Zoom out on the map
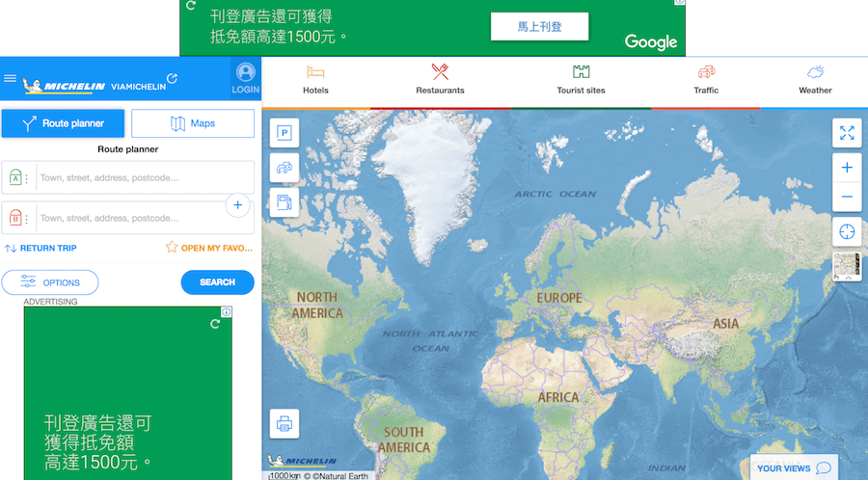This screenshot has height=480, width=868. pos(847,197)
